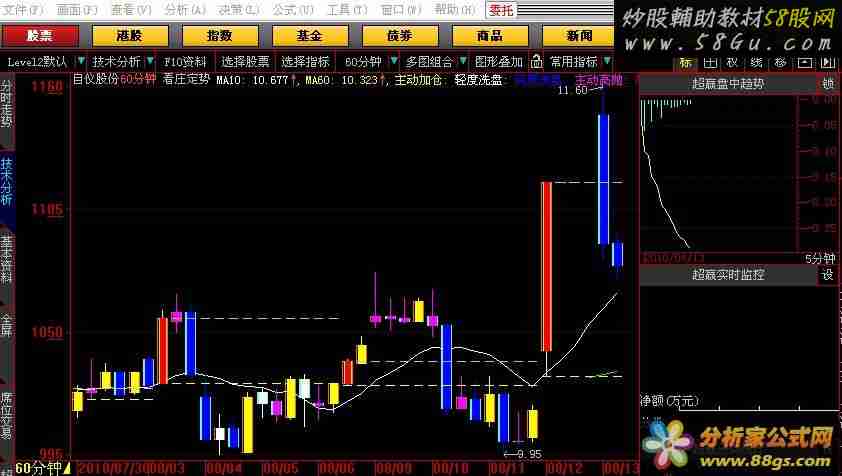Screen dimensions: 842x476
Task: Switch to the 指数 category
Action: 220,36
